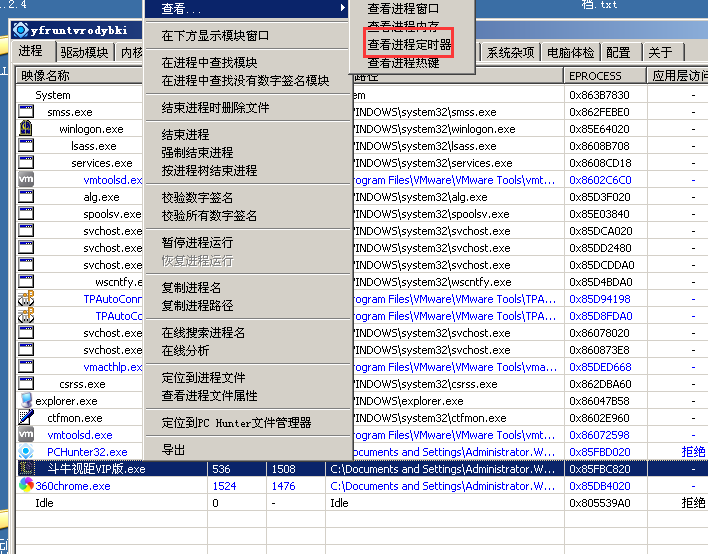
Task: Click the explorer.exe computer icon
Action: 26,400
